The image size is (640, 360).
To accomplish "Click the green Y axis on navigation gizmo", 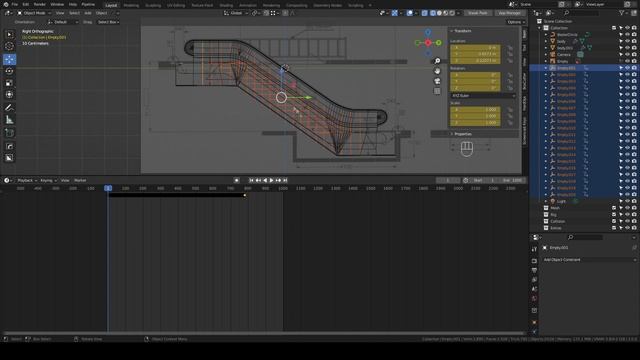I will click(x=438, y=42).
